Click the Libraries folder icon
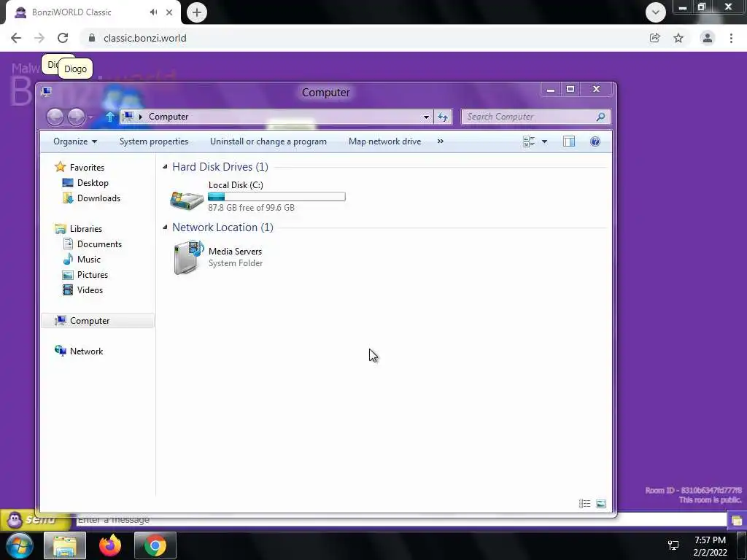The image size is (747, 560). tap(60, 228)
